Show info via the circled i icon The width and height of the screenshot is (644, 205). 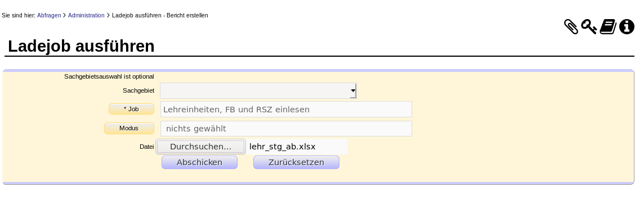(x=627, y=26)
